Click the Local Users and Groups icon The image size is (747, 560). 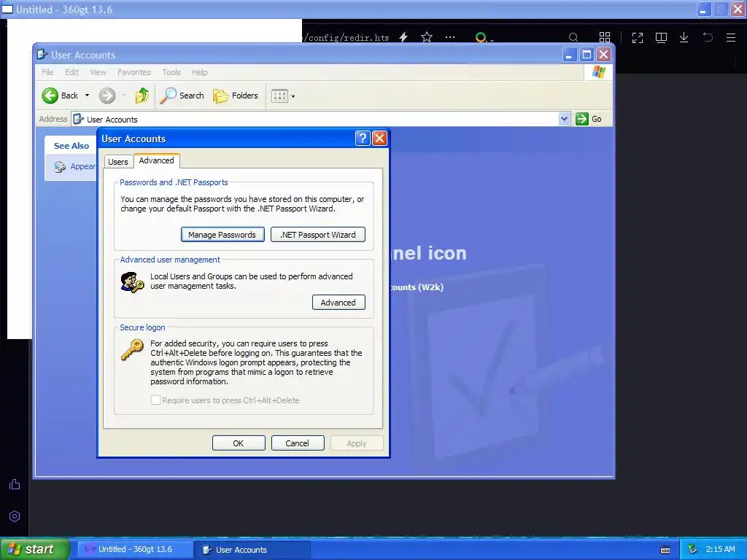coord(132,282)
